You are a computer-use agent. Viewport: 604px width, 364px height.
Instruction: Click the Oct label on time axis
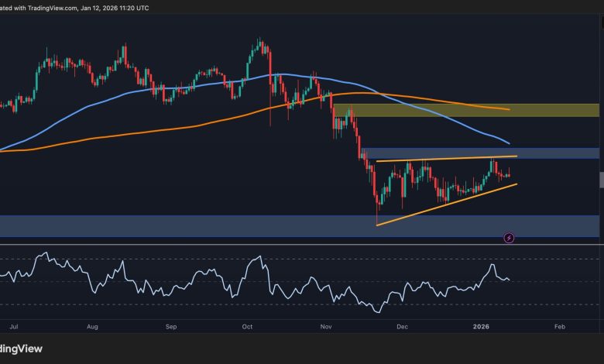pos(247,328)
